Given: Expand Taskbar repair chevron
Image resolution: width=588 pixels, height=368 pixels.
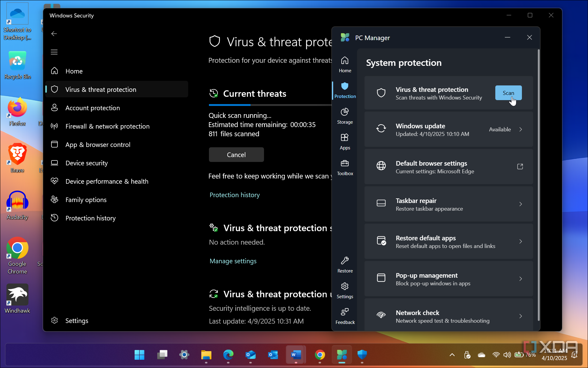Looking at the screenshot, I should 520,204.
